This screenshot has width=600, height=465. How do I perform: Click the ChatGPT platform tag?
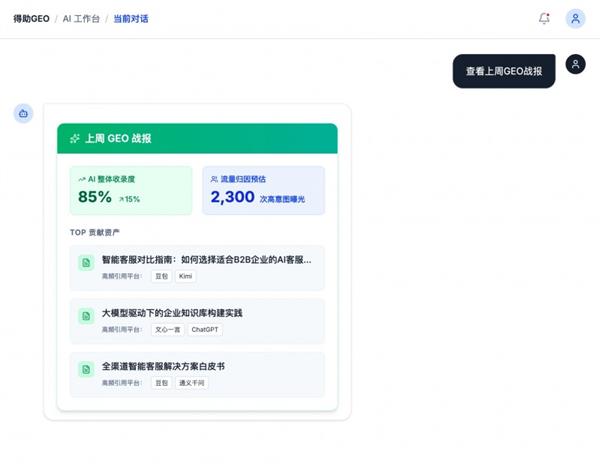205,329
